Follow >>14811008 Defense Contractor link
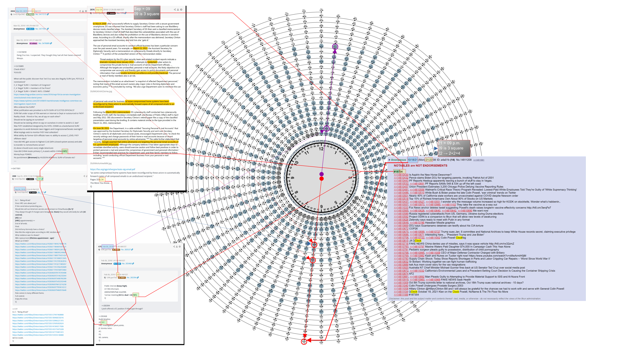 click(x=433, y=253)
